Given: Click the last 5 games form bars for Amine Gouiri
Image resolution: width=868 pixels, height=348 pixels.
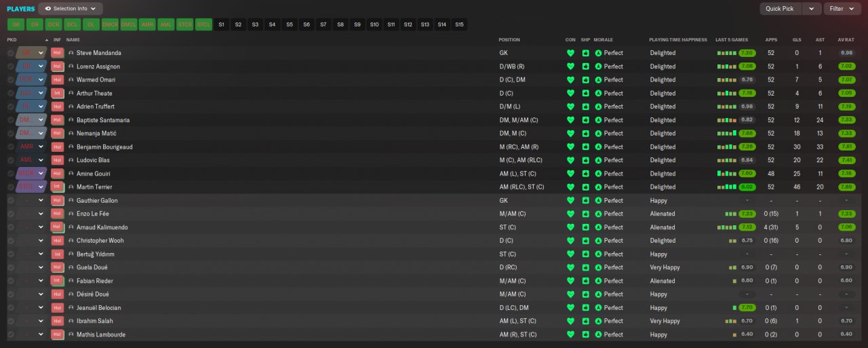Looking at the screenshot, I should [726, 174].
